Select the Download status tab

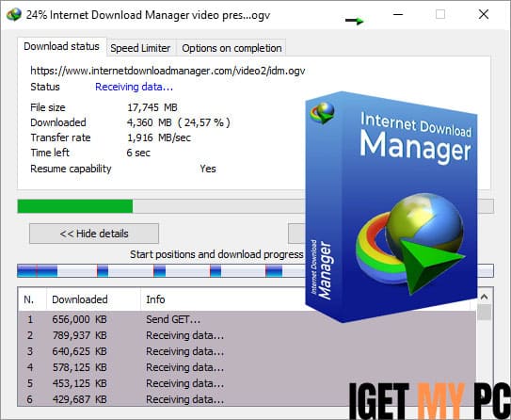click(61, 47)
